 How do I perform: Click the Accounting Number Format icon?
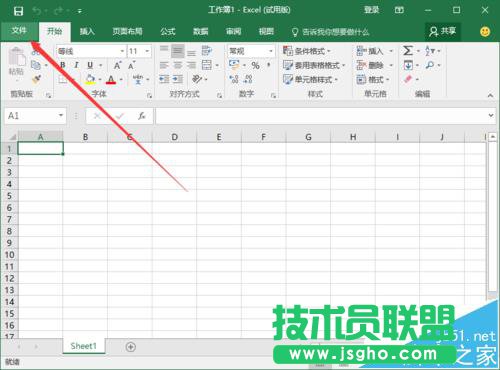pyautogui.click(x=234, y=65)
